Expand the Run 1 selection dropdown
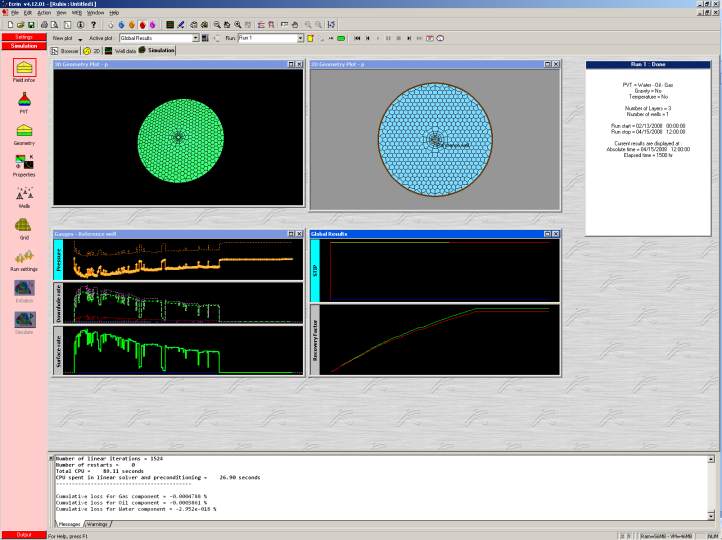This screenshot has height=540, width=722. pos(299,38)
